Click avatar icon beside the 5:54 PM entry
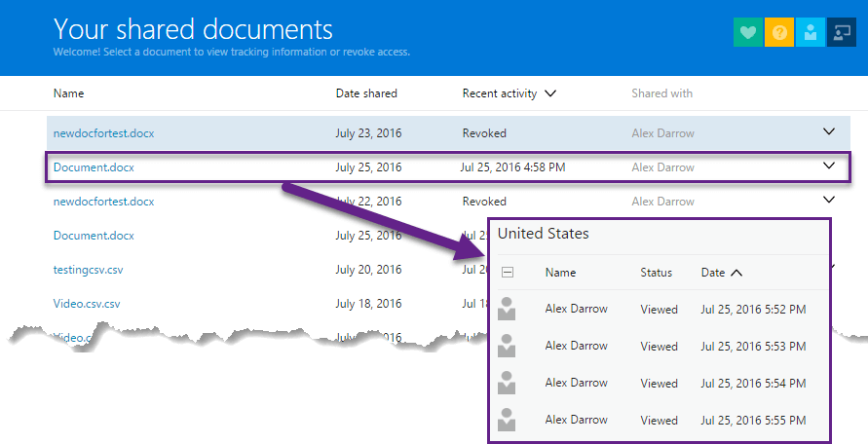This screenshot has width=868, height=444. [x=507, y=383]
